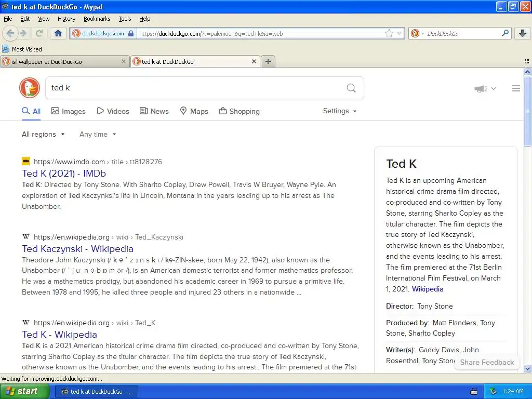Screen dimensions: 532x399
Task: Bookmark this page with the star icon
Action: pyautogui.click(x=389, y=33)
